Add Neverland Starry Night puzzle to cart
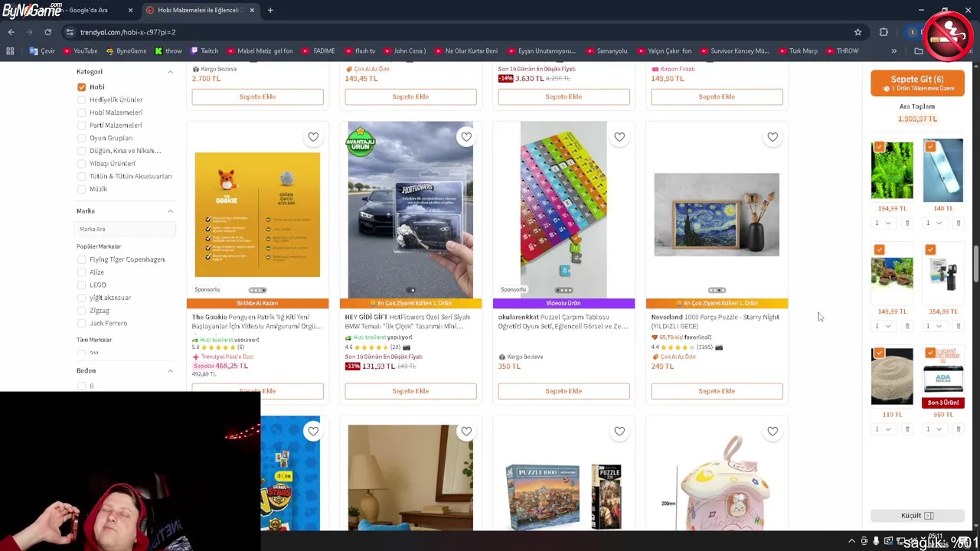 pyautogui.click(x=717, y=391)
